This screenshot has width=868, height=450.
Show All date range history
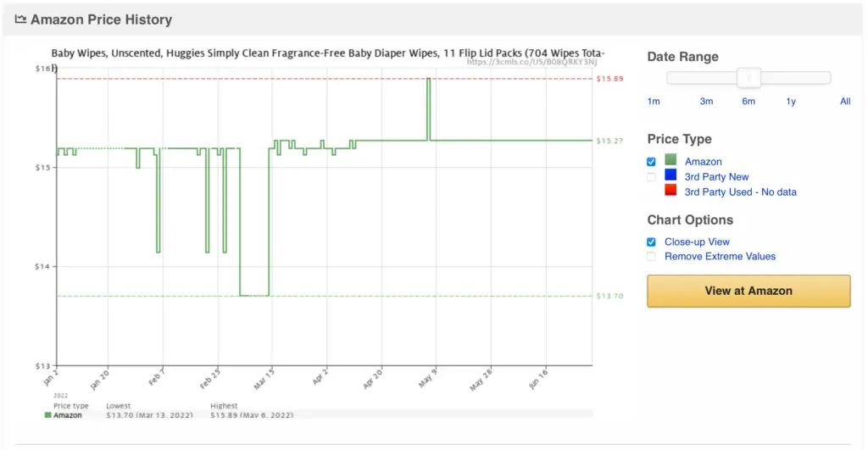pyautogui.click(x=845, y=102)
